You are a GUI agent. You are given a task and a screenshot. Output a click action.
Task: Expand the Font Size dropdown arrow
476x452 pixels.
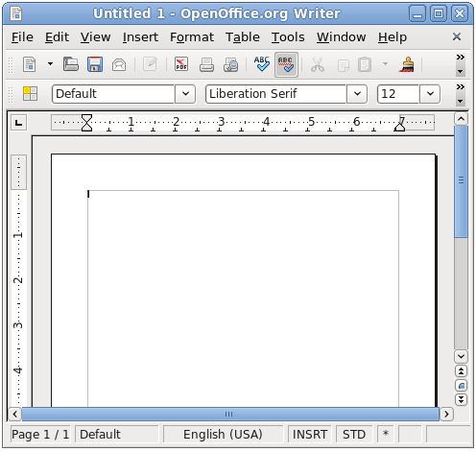pyautogui.click(x=430, y=94)
